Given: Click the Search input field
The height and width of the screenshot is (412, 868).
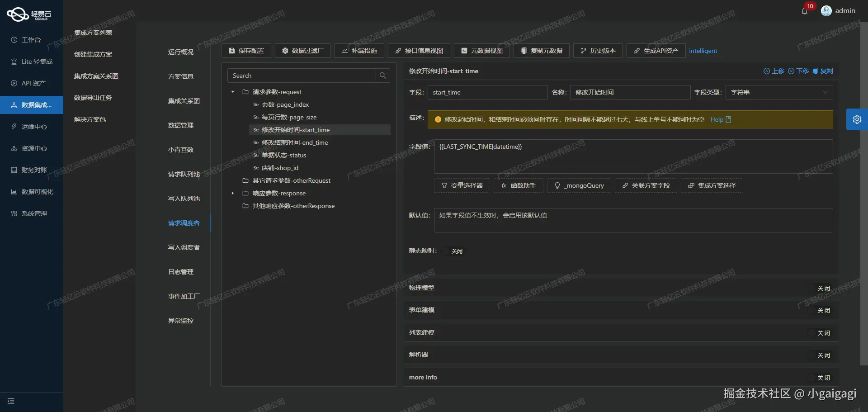Looking at the screenshot, I should tap(302, 76).
